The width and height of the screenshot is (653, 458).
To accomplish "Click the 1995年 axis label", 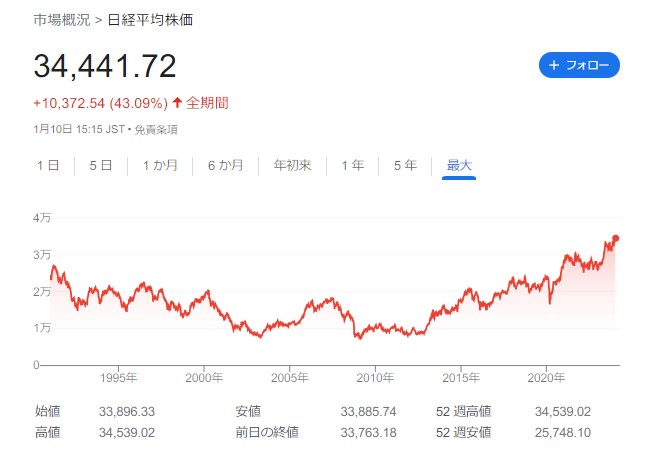I will pyautogui.click(x=118, y=378).
